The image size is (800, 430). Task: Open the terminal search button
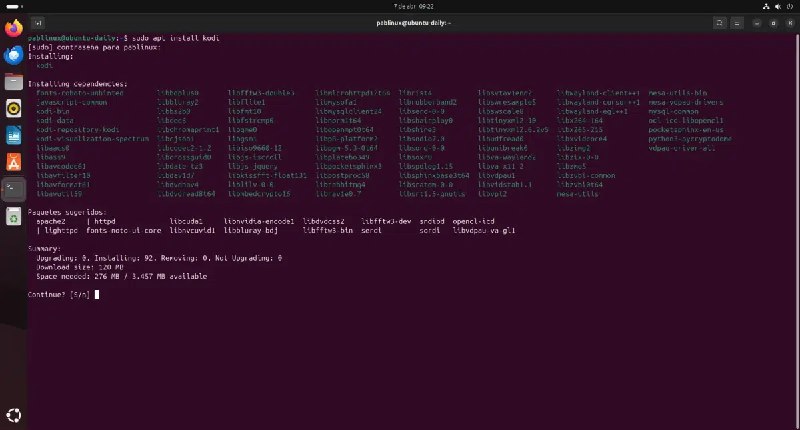click(x=719, y=23)
